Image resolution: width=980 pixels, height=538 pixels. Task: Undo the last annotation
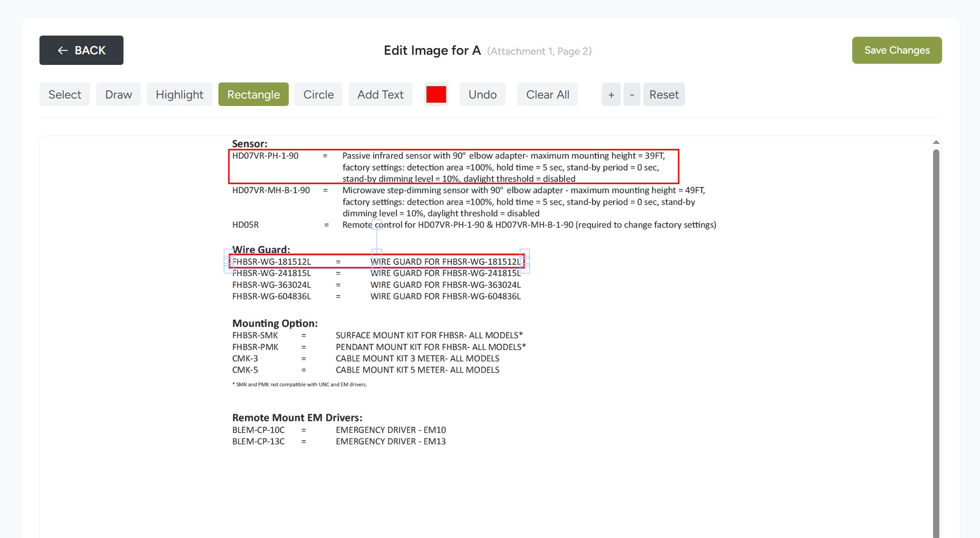click(482, 94)
